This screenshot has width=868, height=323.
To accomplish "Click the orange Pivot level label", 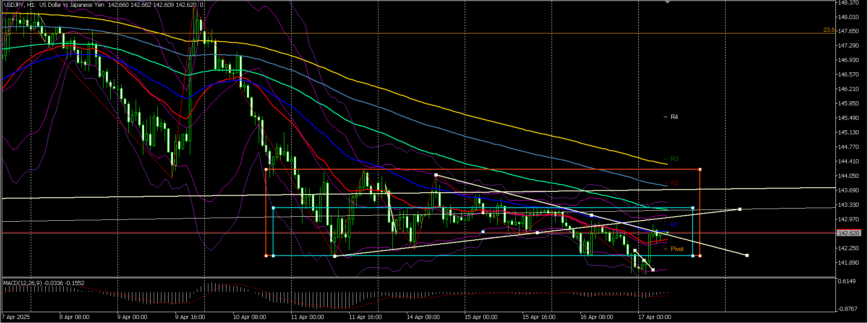I will pos(677,249).
